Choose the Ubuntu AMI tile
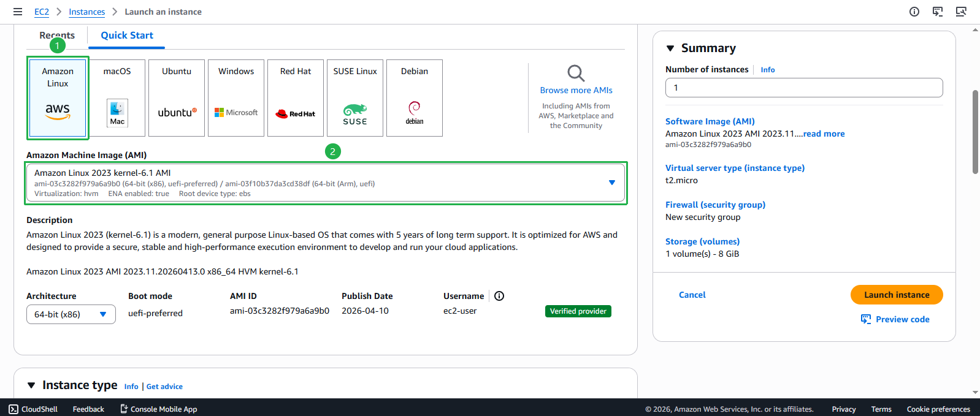Viewport: 980px width, 416px height. coord(177,98)
